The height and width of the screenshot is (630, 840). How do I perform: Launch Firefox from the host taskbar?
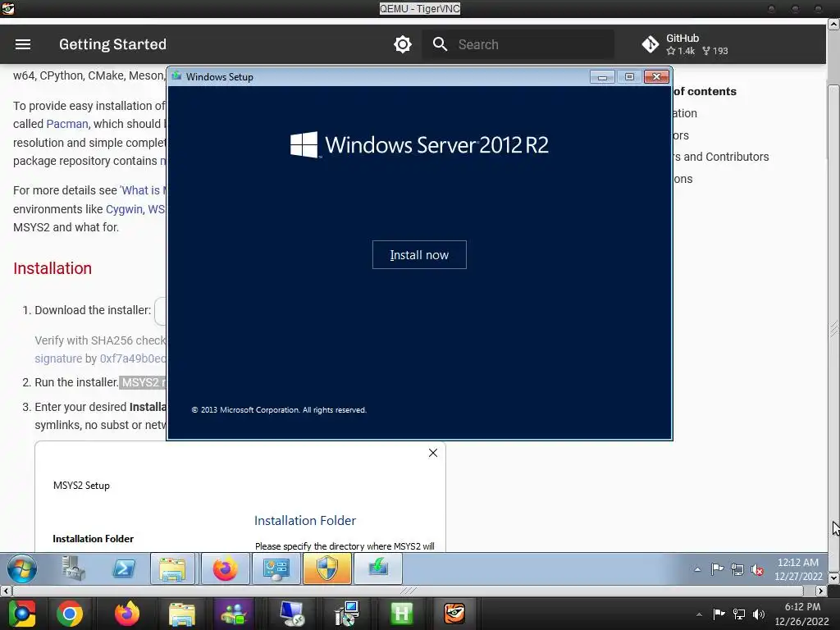127,614
